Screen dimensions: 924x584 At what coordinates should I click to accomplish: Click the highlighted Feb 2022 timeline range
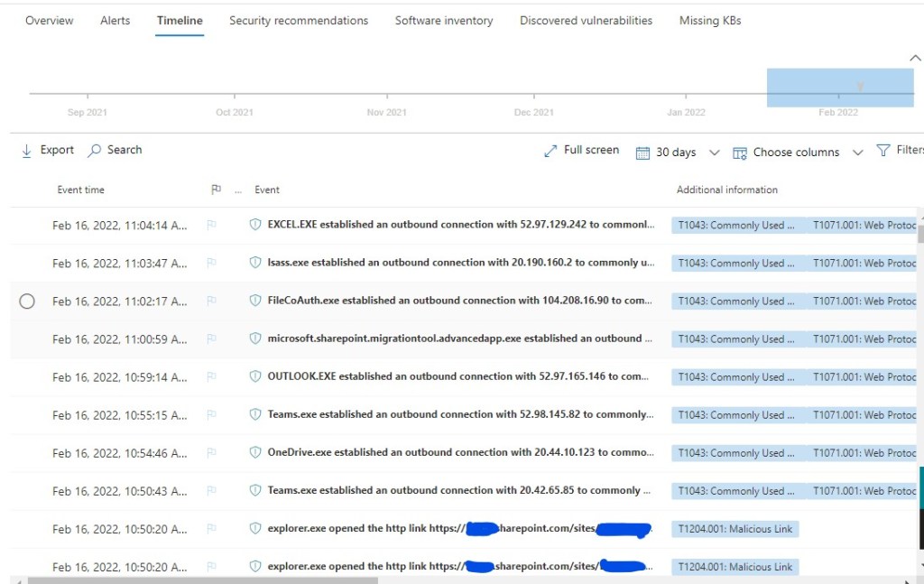point(839,88)
